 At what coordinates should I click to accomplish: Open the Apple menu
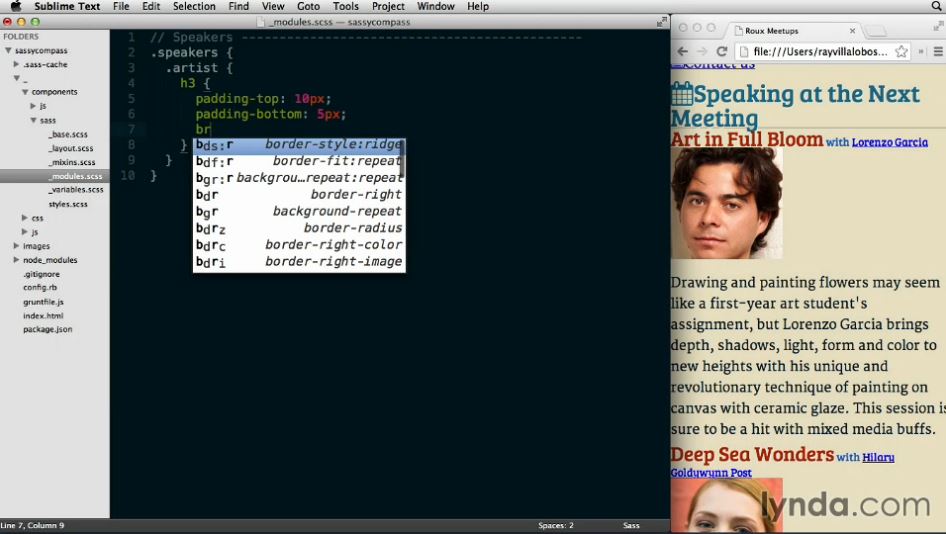pos(16,6)
